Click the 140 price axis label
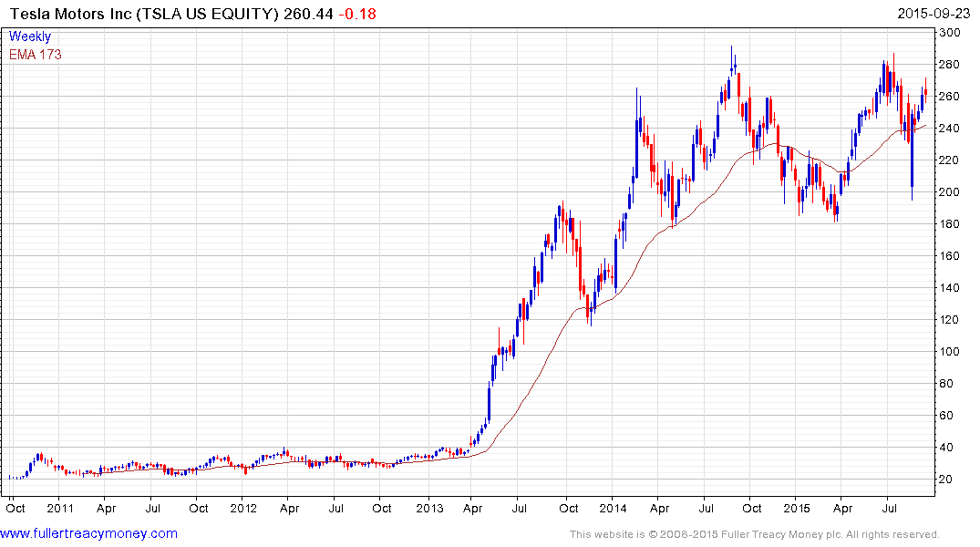Screen dimensions: 980x547 950,287
